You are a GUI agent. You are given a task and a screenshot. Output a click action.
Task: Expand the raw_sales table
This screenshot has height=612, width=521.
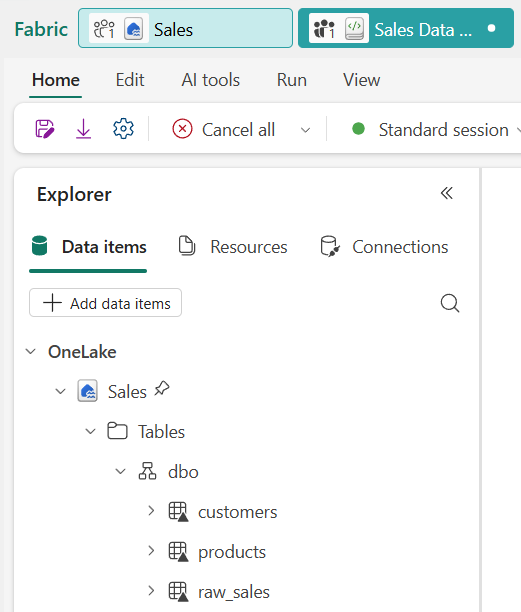click(151, 591)
